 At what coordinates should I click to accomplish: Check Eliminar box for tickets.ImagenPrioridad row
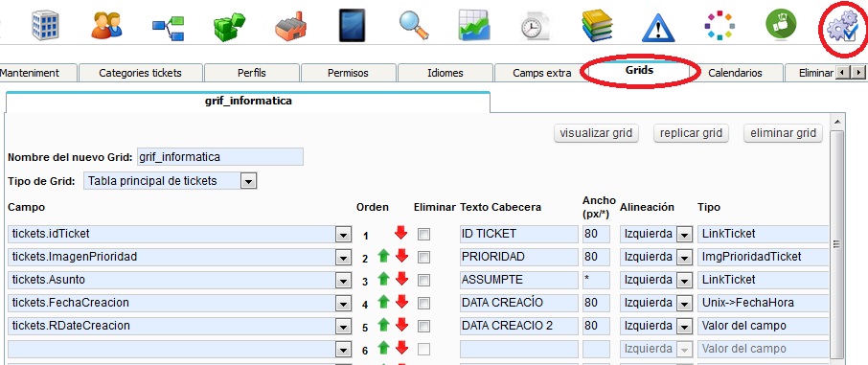[x=423, y=258]
